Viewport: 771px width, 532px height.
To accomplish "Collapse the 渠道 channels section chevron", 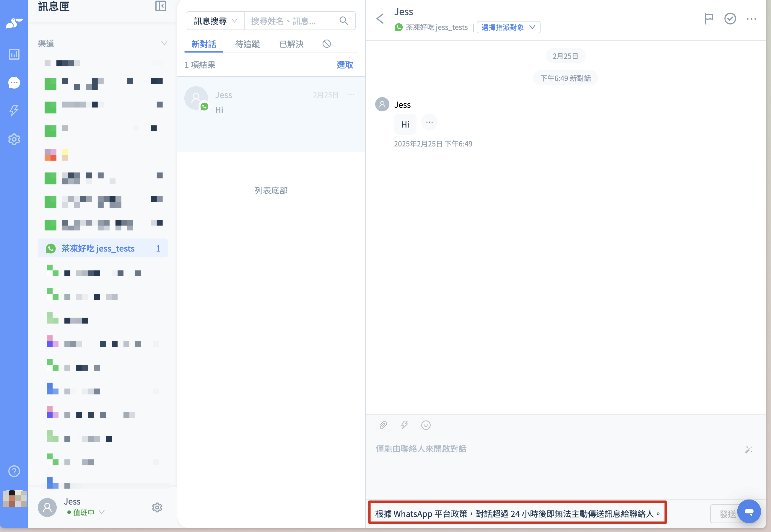I will 164,43.
